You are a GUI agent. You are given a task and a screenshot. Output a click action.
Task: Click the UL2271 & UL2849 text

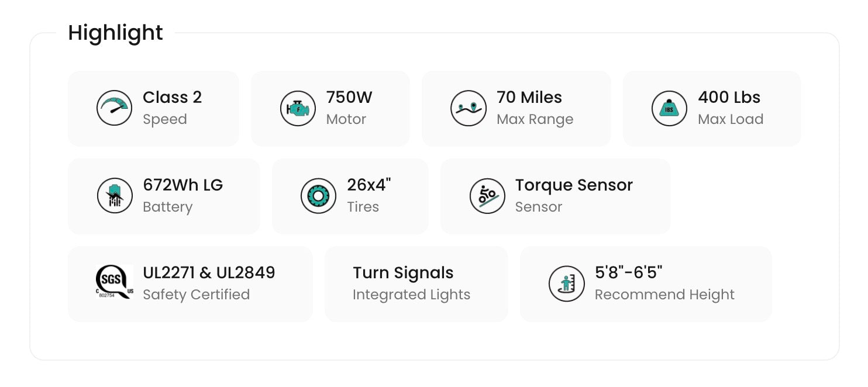click(x=209, y=273)
